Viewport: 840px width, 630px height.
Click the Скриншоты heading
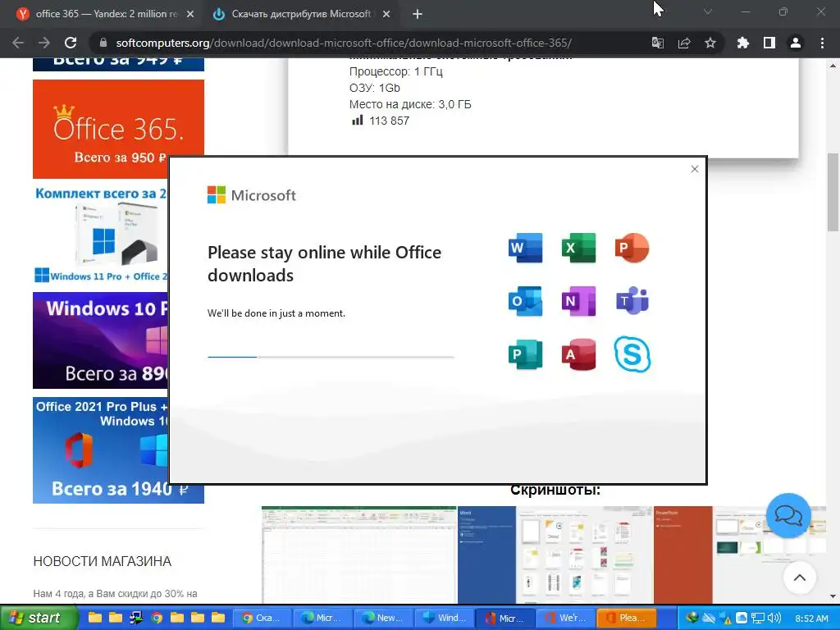pyautogui.click(x=555, y=490)
